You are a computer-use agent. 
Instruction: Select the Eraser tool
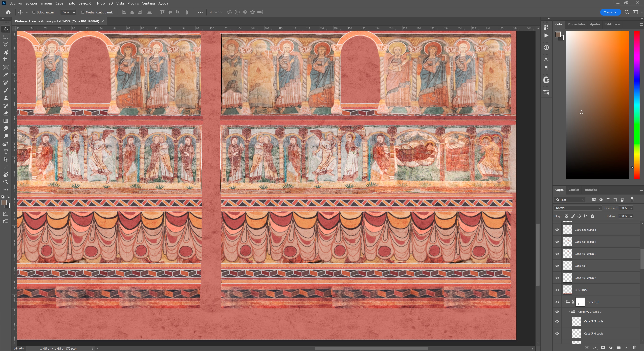point(6,113)
